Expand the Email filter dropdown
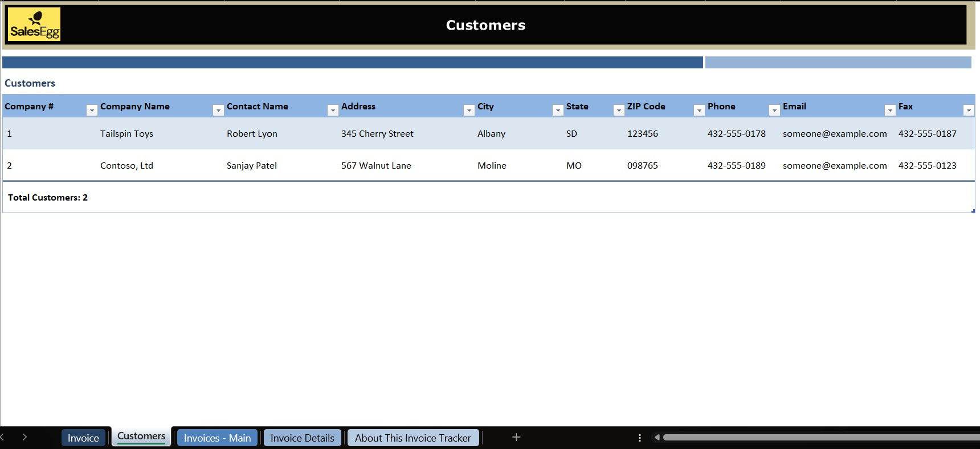This screenshot has height=449, width=980. 890,111
